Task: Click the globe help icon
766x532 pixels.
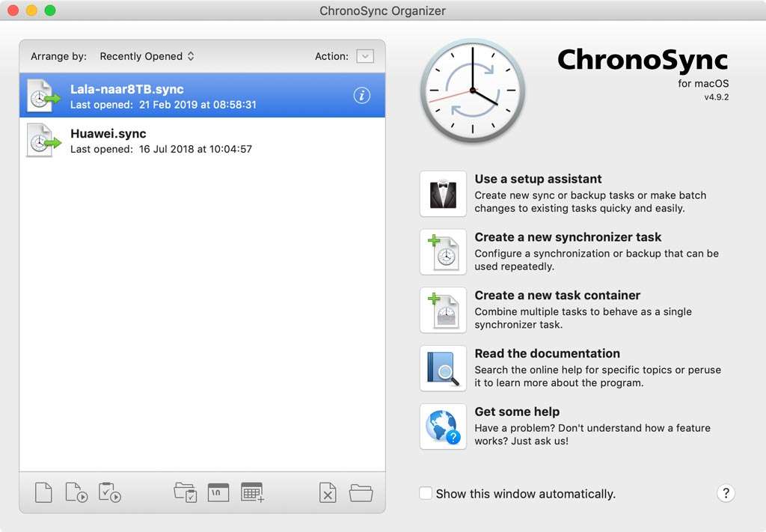Action: point(443,426)
